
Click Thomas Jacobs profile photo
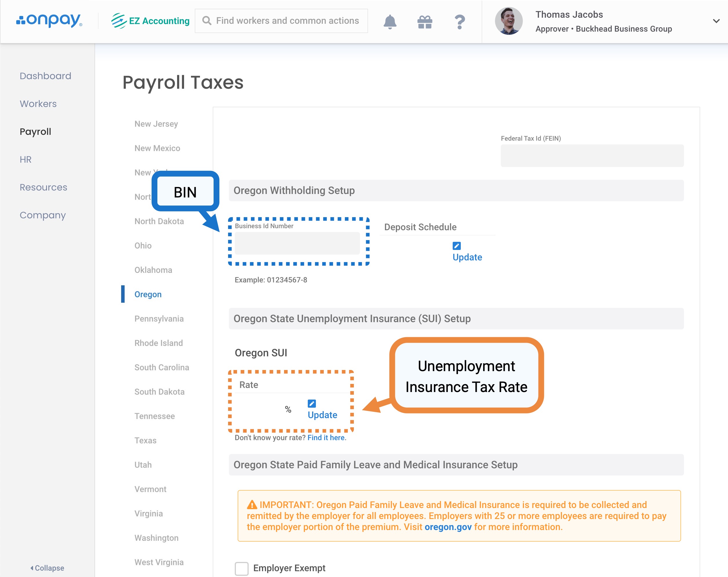point(509,21)
